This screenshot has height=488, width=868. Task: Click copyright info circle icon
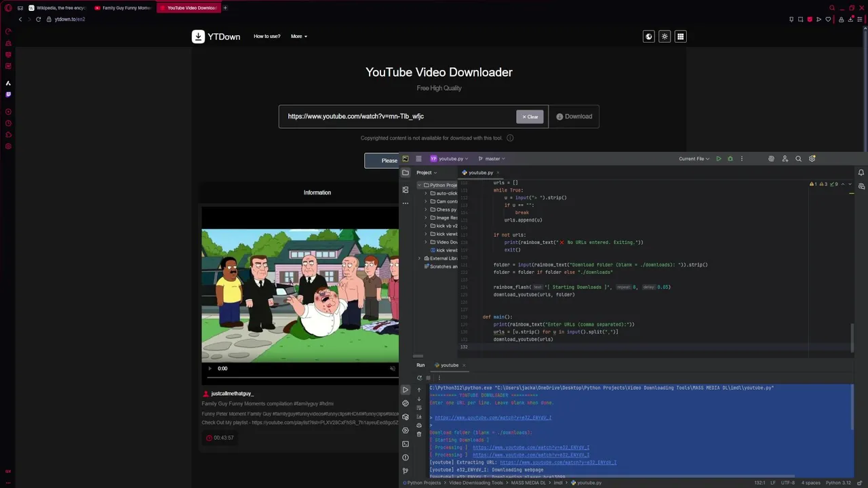[510, 138]
